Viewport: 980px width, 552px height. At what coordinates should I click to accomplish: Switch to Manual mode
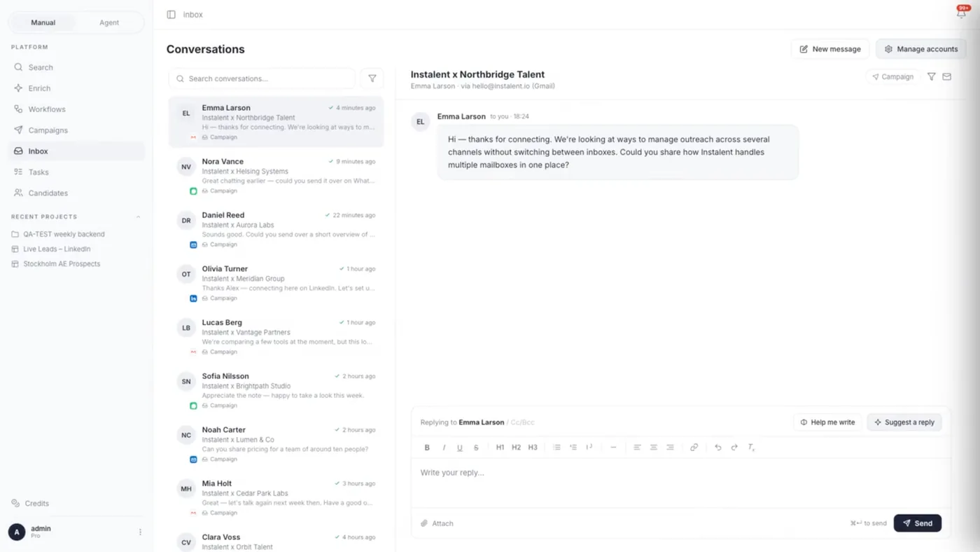click(43, 22)
